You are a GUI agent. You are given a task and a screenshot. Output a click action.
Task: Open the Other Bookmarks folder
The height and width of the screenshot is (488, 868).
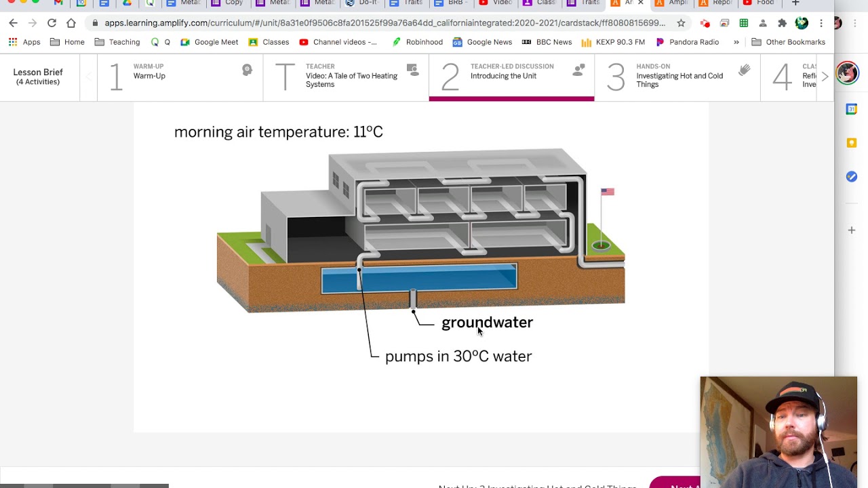click(x=788, y=42)
